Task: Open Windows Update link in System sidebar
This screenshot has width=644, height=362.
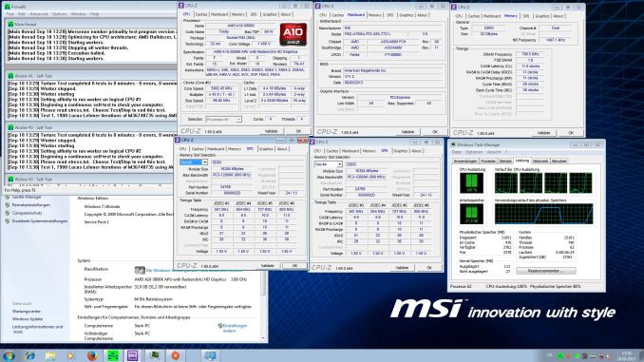Action: (x=28, y=319)
